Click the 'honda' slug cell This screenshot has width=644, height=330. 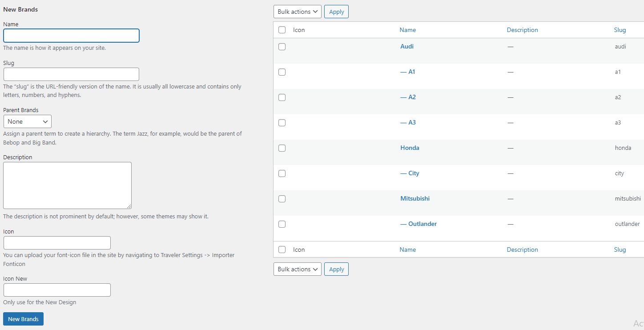[623, 148]
